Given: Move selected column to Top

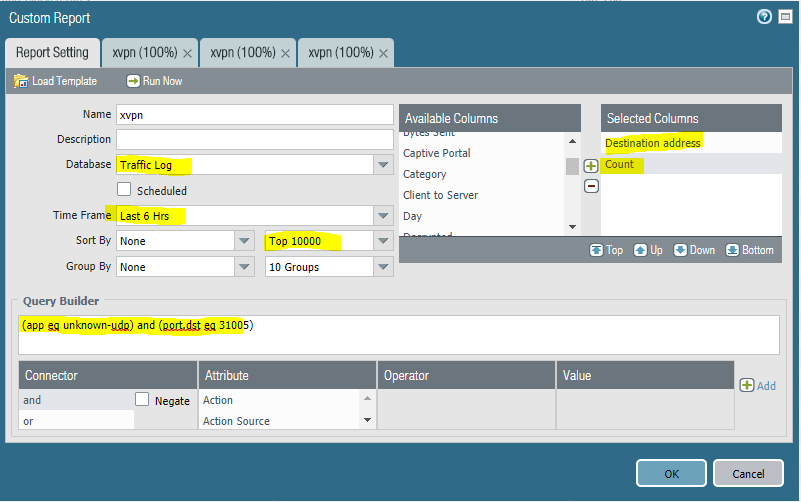Looking at the screenshot, I should click(596, 250).
